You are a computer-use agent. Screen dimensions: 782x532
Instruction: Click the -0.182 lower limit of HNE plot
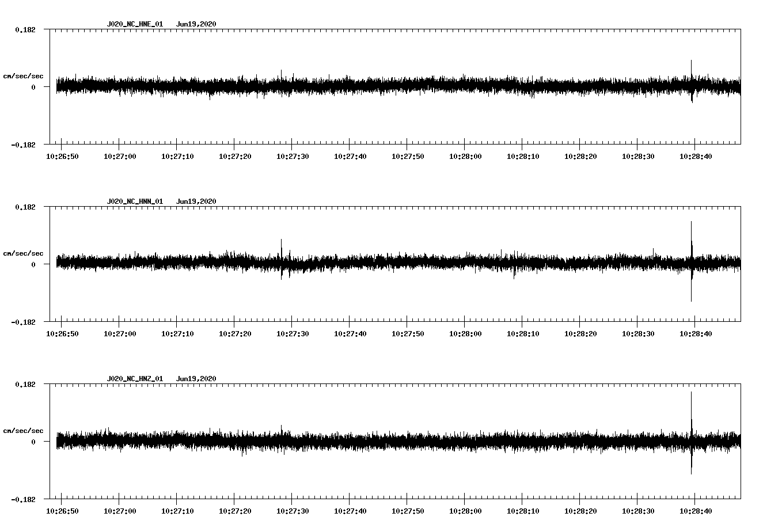(23, 145)
